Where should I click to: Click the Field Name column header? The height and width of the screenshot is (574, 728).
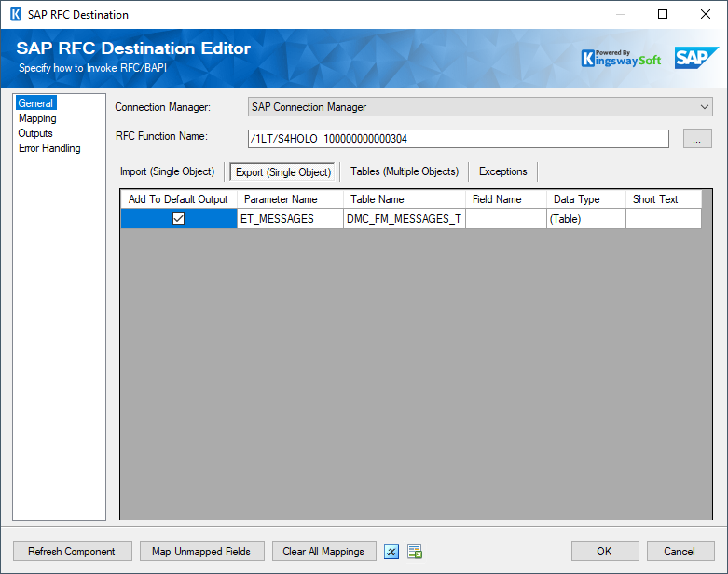coord(506,199)
